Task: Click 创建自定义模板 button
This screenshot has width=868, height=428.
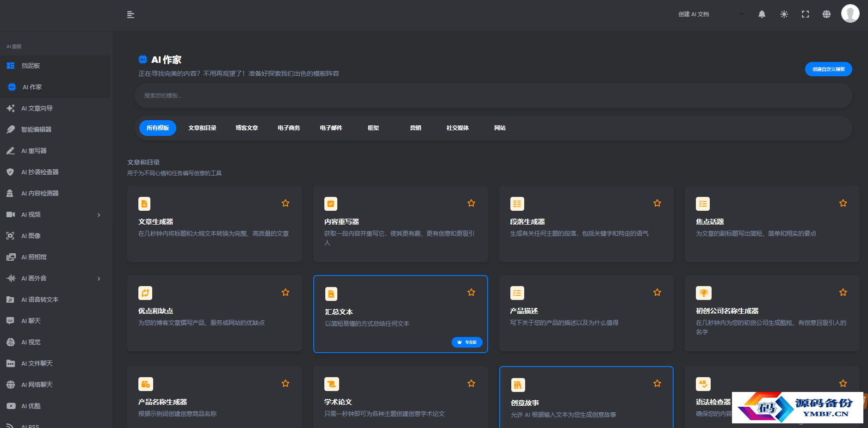Action: click(828, 69)
